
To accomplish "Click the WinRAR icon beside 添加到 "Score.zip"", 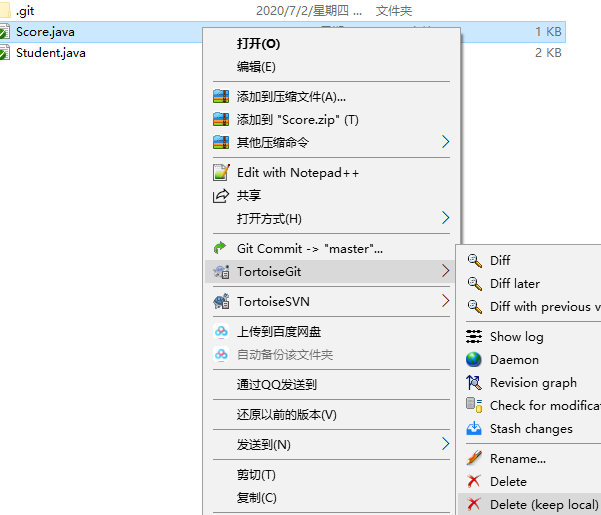I will coord(221,119).
